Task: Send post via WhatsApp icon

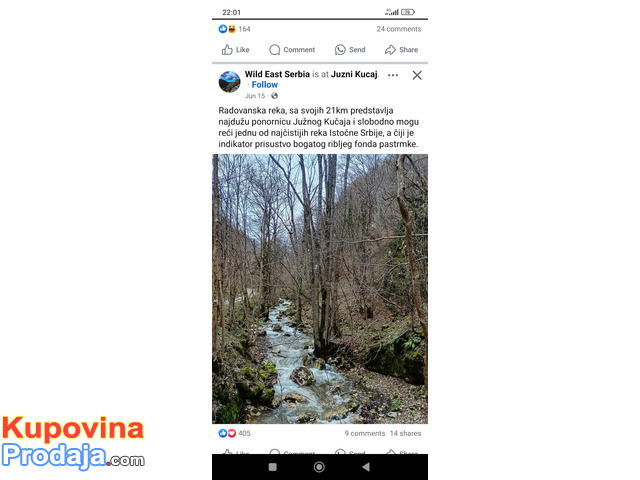Action: (x=340, y=50)
